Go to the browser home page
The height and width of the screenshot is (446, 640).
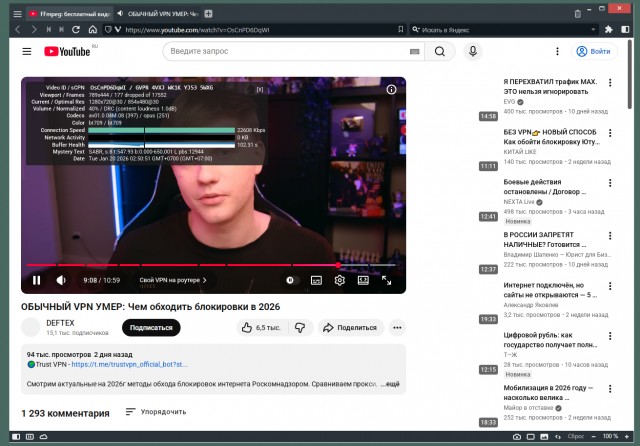[x=93, y=29]
